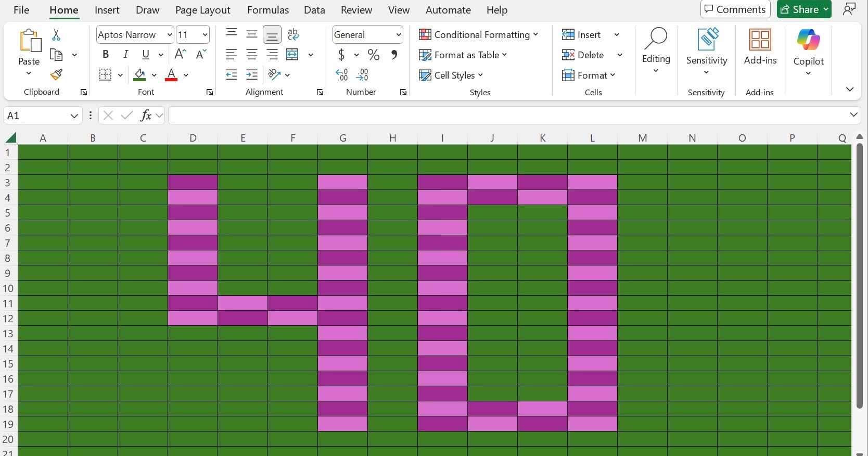Select row 11 header
This screenshot has height=456, width=868.
[8, 303]
